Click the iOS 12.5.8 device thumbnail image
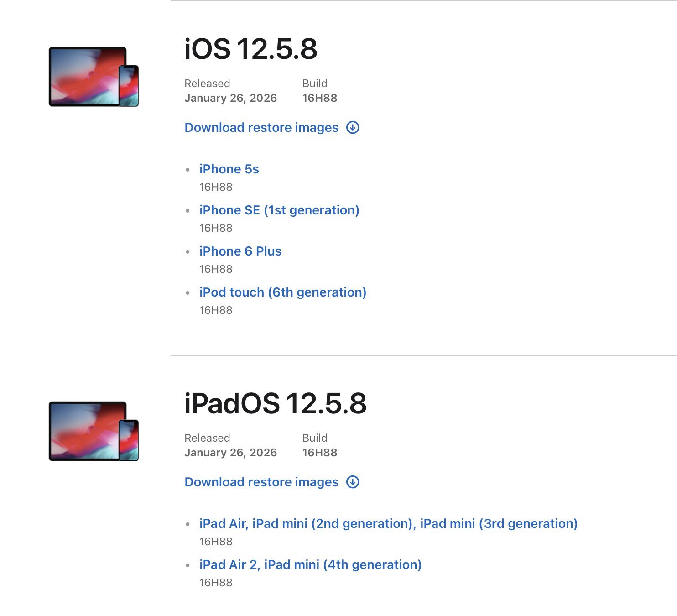The height and width of the screenshot is (616, 677). click(94, 77)
